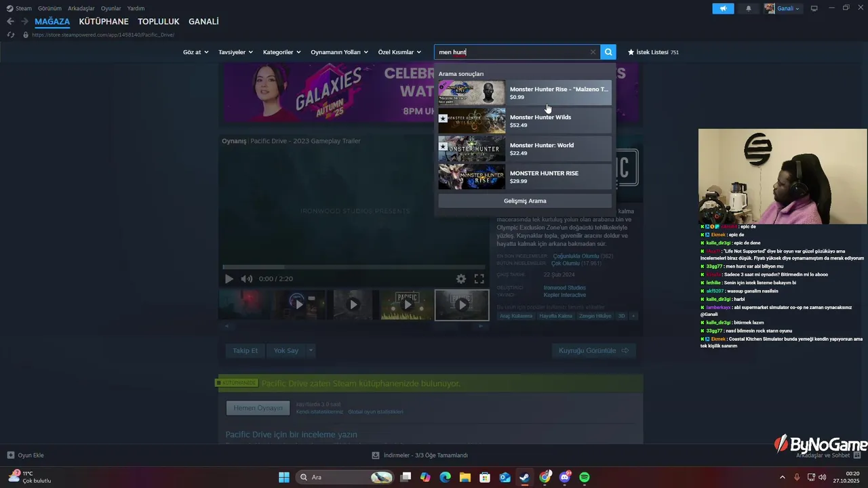
Task: Expand the Oynamanın Yolları dropdown
Action: click(x=339, y=52)
